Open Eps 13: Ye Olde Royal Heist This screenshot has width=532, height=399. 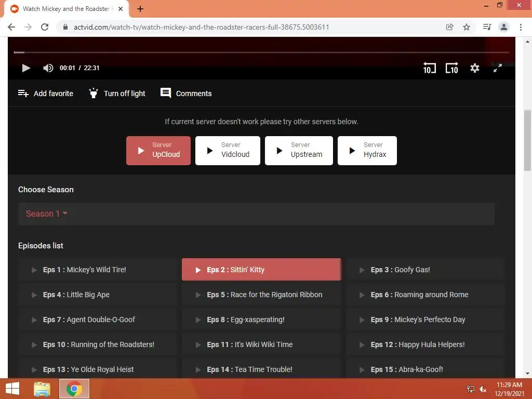coord(98,369)
